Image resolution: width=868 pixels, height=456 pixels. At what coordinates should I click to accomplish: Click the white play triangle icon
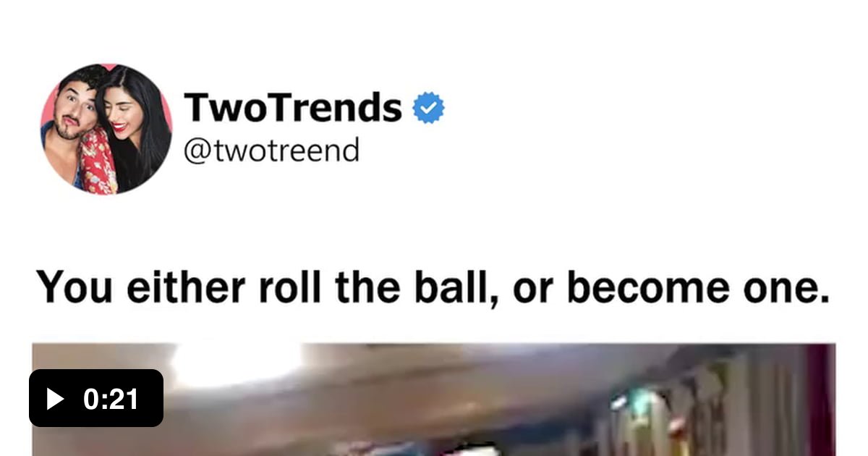(x=56, y=399)
